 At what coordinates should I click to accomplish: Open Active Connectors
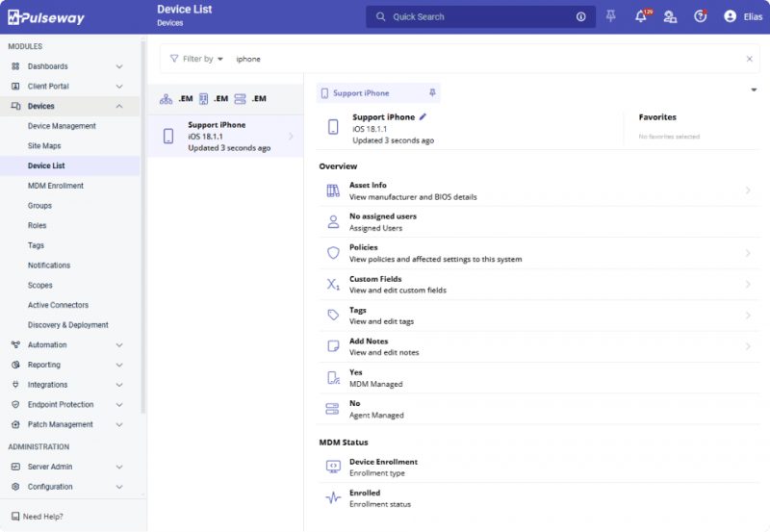tap(58, 305)
